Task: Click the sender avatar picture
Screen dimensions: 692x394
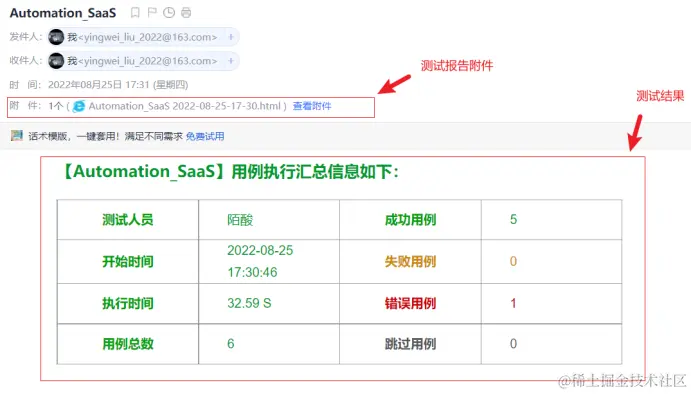Action: [56, 37]
